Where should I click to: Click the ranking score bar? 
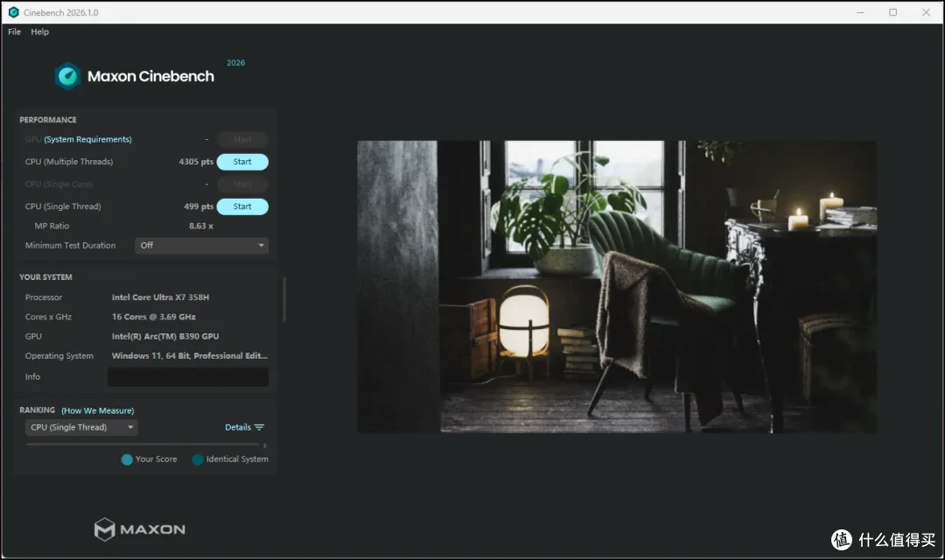(x=143, y=444)
